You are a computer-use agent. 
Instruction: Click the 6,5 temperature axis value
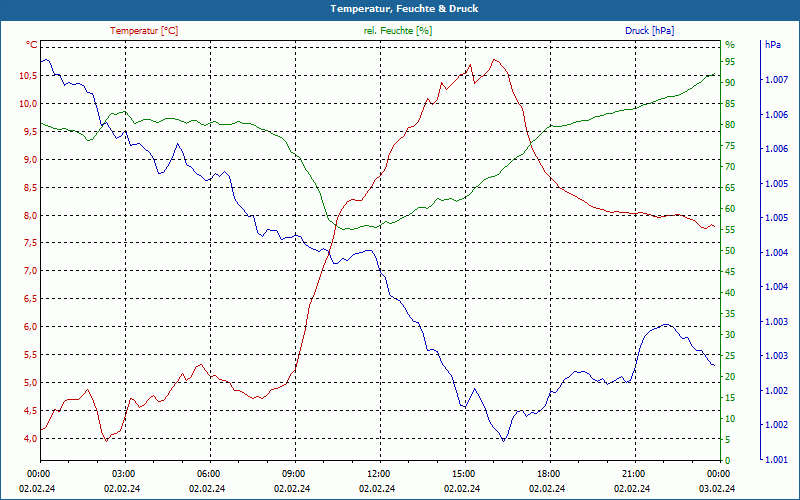coord(31,299)
